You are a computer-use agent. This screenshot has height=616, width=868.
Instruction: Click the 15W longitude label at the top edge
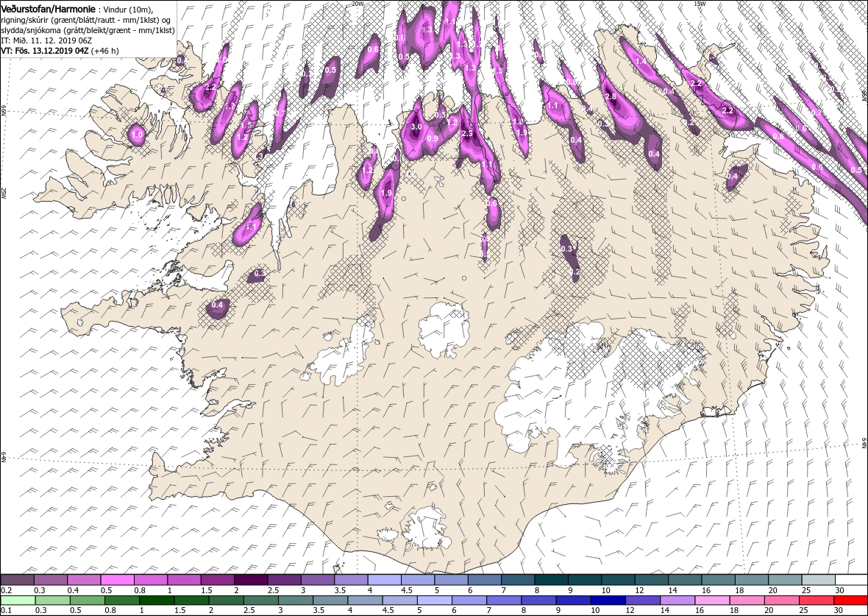[699, 4]
